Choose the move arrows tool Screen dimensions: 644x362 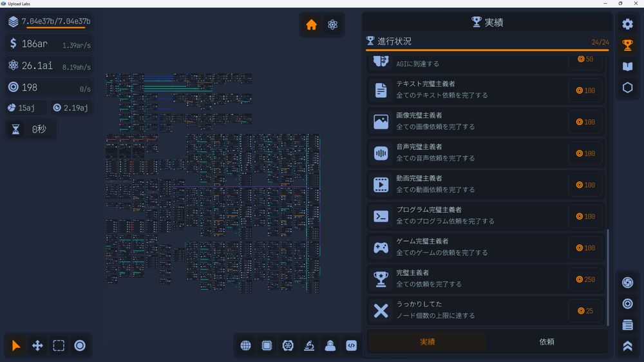click(x=37, y=345)
